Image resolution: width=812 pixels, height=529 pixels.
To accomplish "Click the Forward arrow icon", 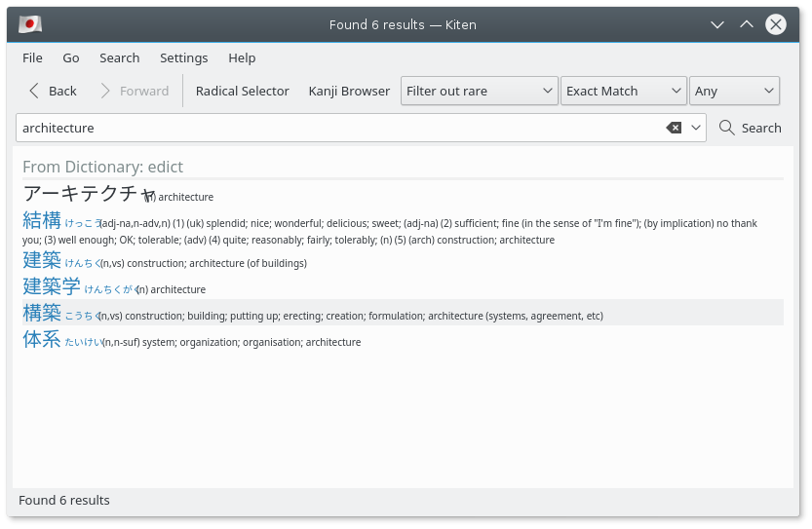I will point(106,91).
